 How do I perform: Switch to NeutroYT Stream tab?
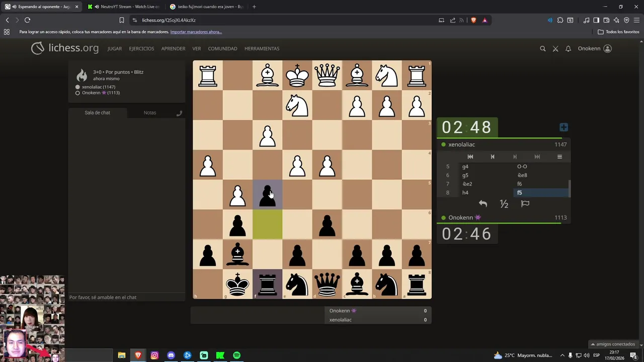tap(123, 7)
